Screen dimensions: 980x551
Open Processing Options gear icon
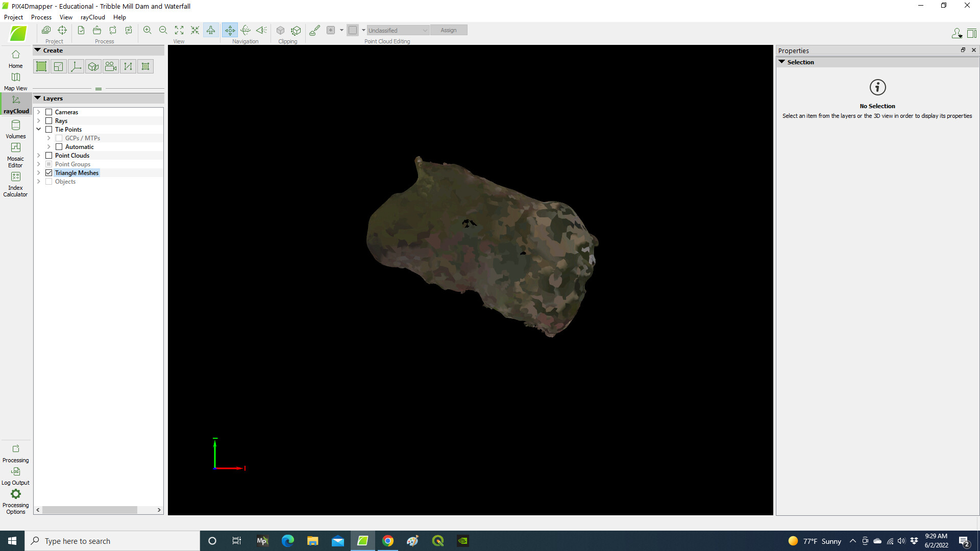(x=16, y=494)
